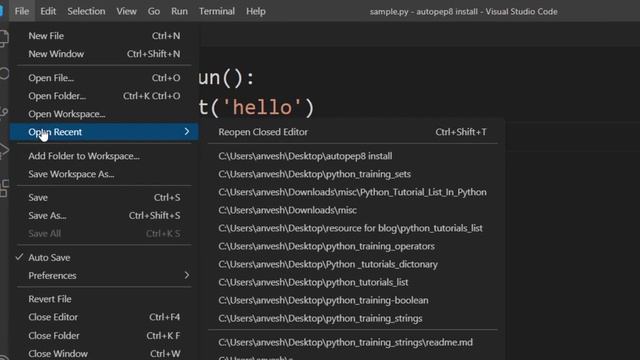640x360 pixels.
Task: Open recent folder autopep8 install
Action: click(x=353, y=156)
